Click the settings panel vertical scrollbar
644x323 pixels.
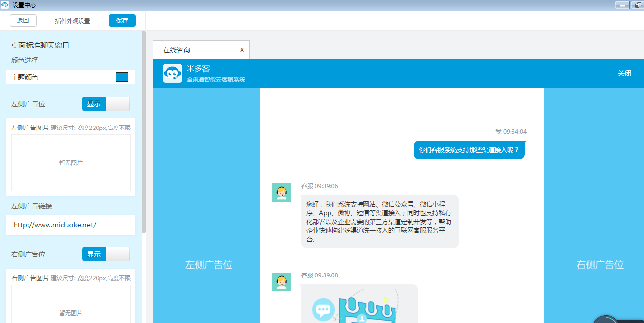pos(144,131)
